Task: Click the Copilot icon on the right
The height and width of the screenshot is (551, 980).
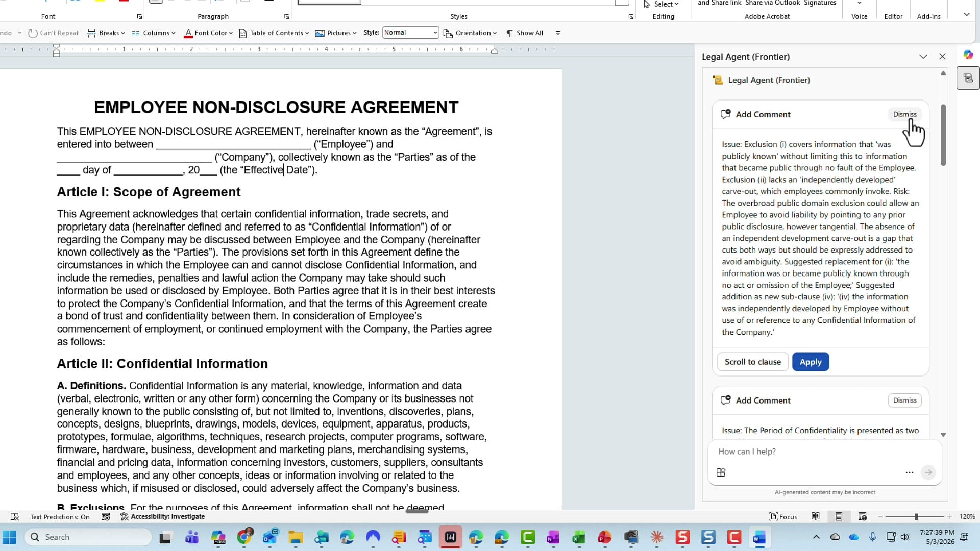Action: [x=968, y=55]
